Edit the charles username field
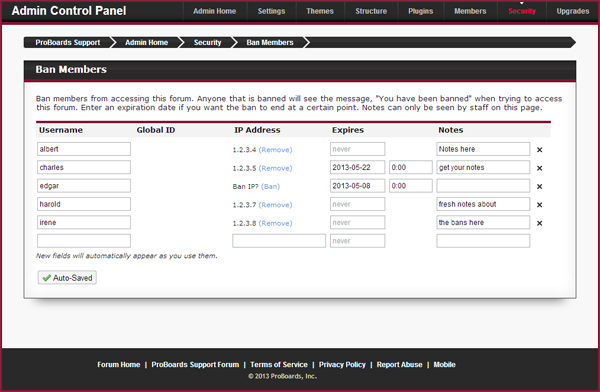600x392 pixels. [x=84, y=167]
